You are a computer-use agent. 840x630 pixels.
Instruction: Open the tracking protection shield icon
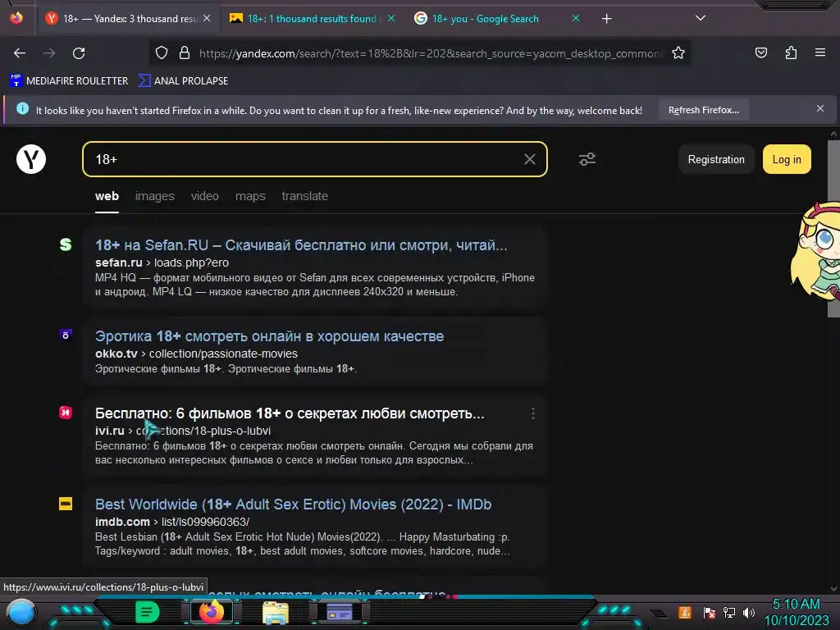[162, 52]
